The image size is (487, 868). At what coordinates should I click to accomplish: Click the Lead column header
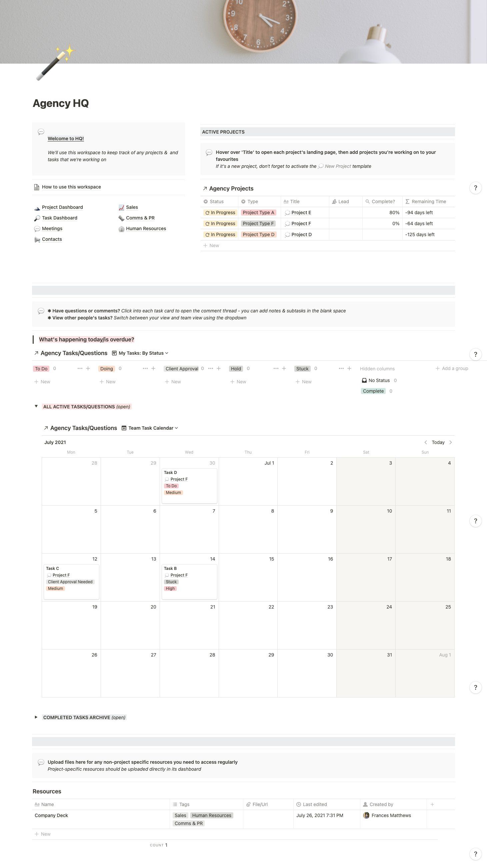(346, 202)
